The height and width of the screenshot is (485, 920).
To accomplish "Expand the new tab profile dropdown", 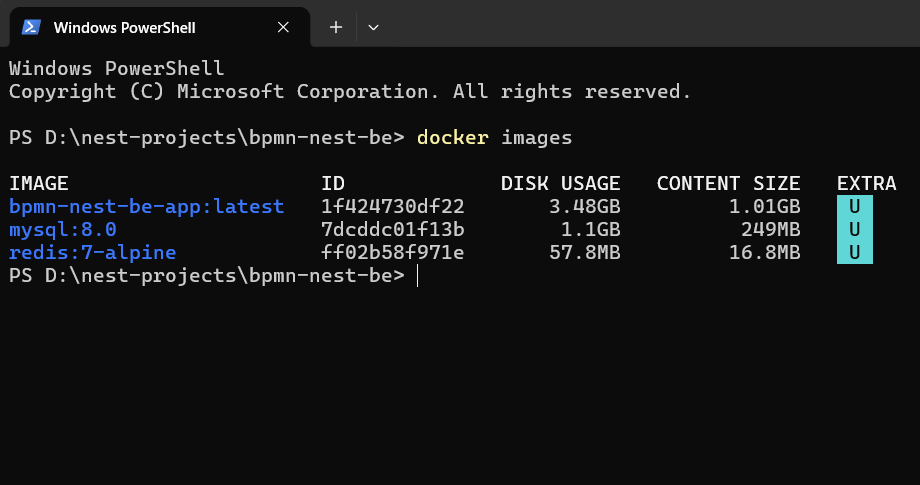I will point(373,27).
